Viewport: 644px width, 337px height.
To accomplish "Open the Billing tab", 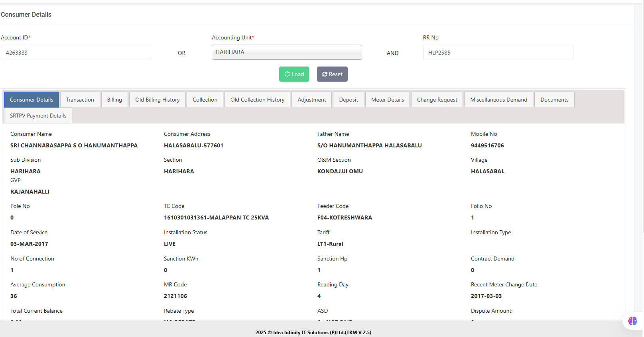I will point(114,100).
